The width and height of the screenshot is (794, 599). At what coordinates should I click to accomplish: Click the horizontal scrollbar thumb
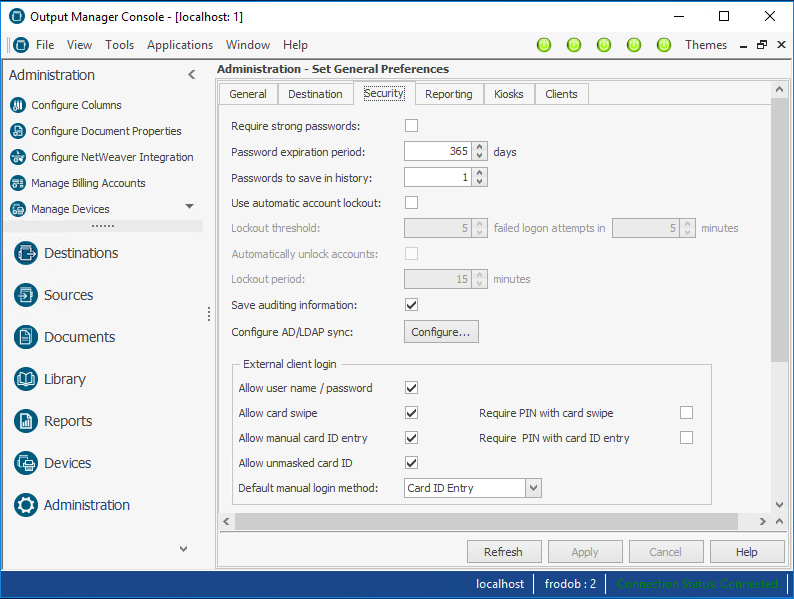(486, 522)
